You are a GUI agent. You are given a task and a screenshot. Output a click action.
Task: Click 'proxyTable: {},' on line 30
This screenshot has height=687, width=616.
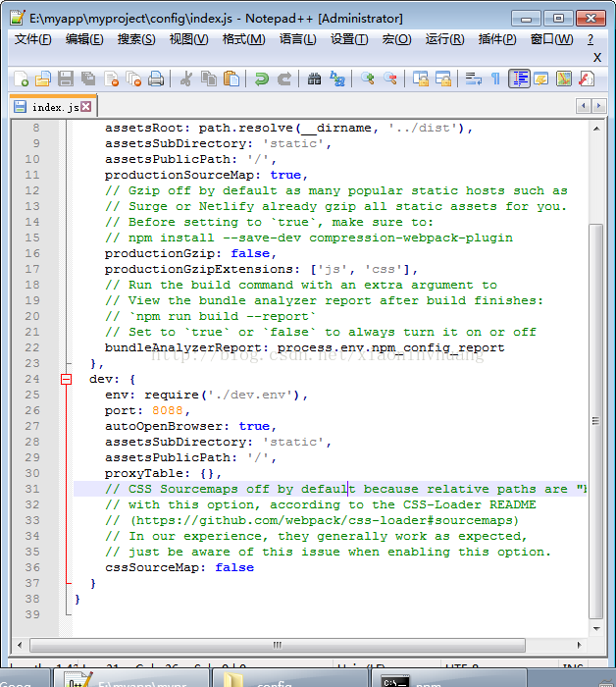point(163,473)
